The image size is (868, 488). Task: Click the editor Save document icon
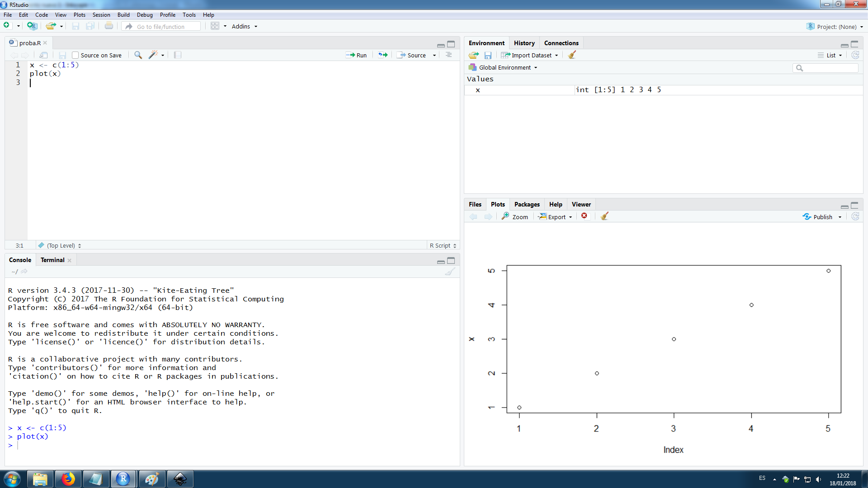pyautogui.click(x=62, y=55)
